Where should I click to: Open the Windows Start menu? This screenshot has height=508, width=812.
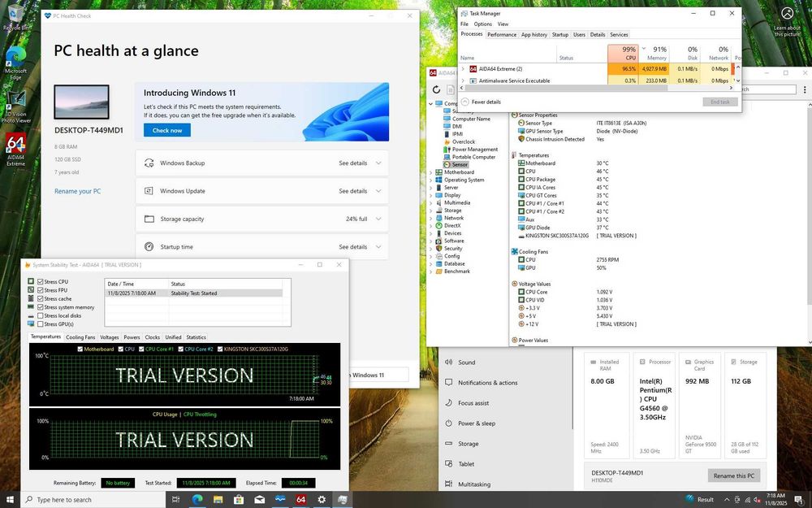[10, 500]
